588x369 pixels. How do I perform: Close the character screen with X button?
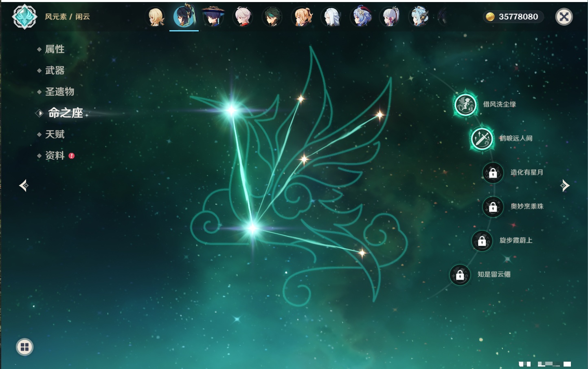[x=564, y=17]
